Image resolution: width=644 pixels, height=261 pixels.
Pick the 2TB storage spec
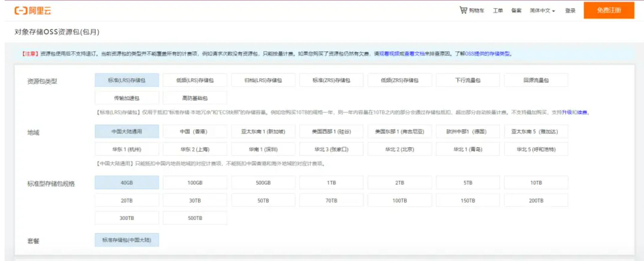click(x=400, y=183)
